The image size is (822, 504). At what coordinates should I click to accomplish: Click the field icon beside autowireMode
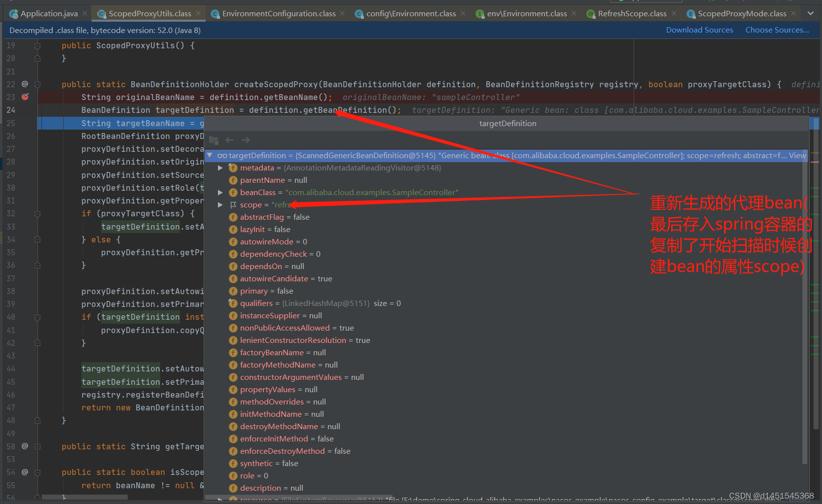click(x=233, y=242)
